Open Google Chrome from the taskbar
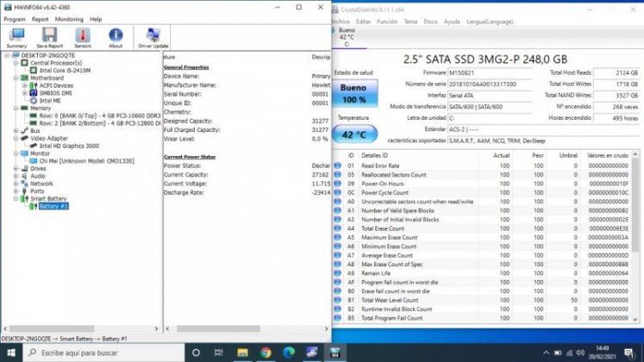644x362 pixels. (266, 353)
